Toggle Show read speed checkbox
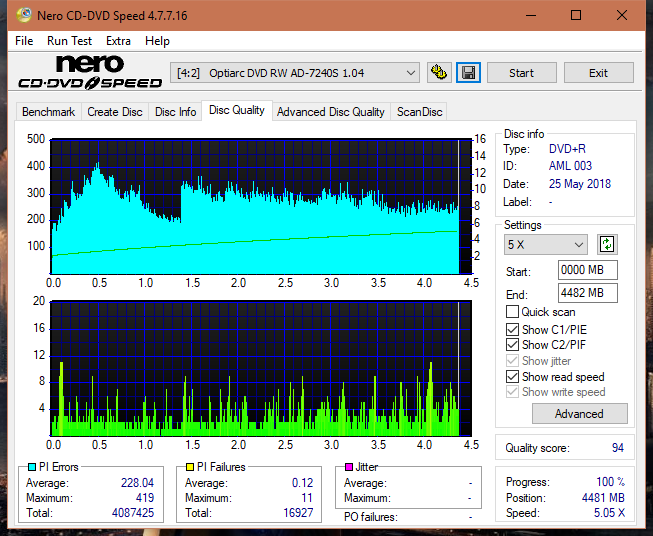653x536 pixels. click(512, 376)
